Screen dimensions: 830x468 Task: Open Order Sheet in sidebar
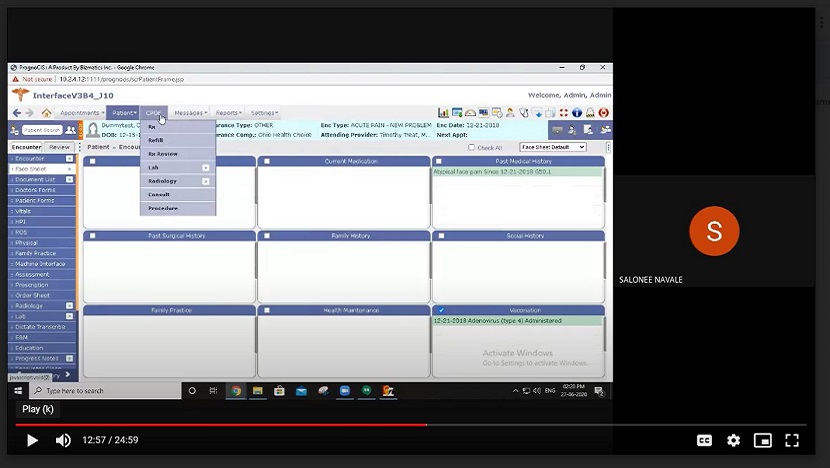pyautogui.click(x=42, y=295)
